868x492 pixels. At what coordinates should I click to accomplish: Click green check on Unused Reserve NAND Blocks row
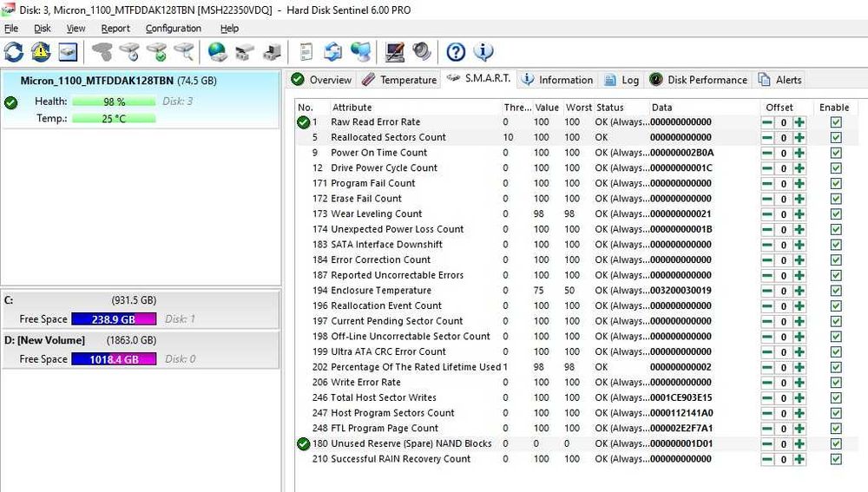303,444
